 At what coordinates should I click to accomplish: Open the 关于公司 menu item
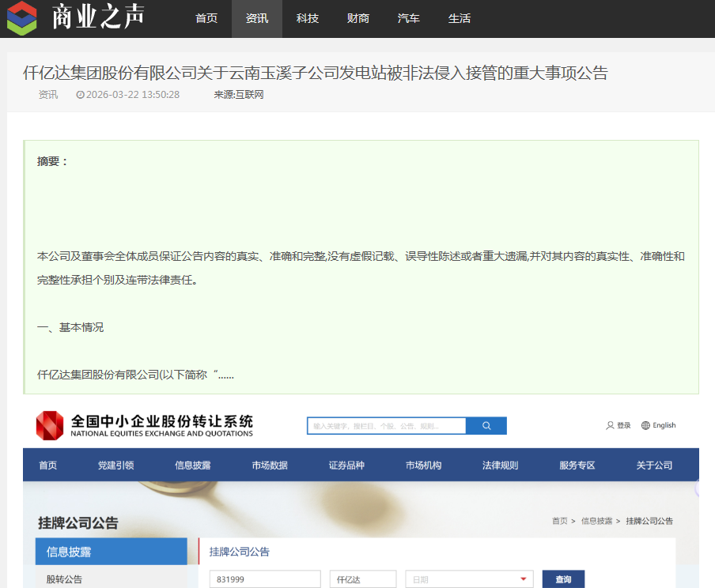click(x=654, y=465)
